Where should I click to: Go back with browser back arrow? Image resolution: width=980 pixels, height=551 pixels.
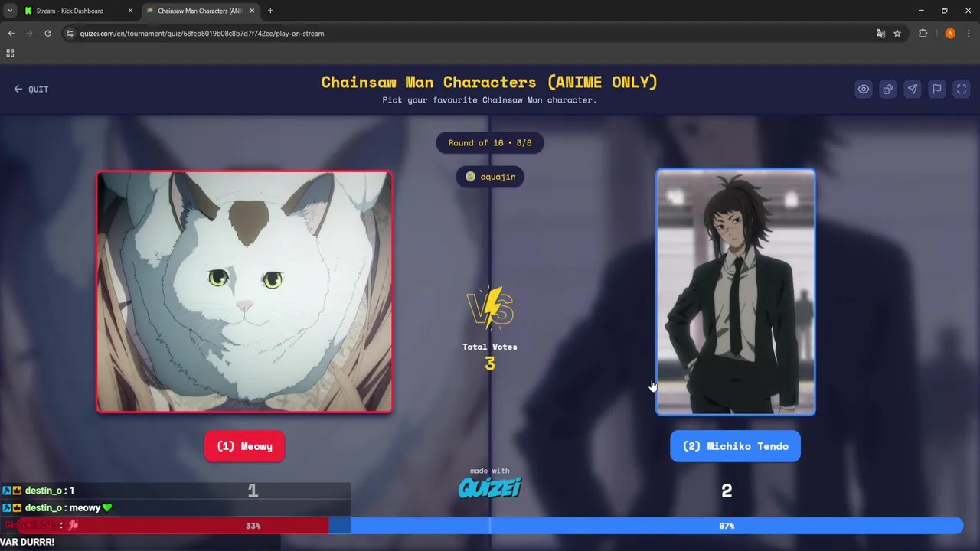pyautogui.click(x=11, y=34)
